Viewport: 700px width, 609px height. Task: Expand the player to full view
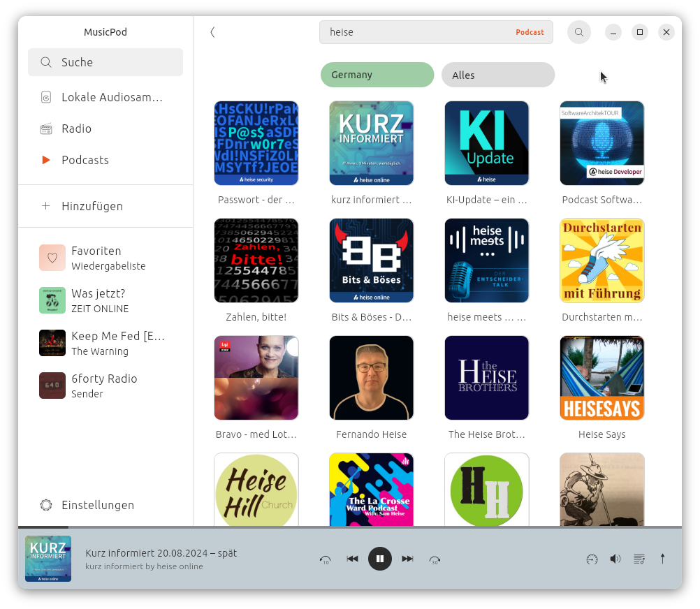click(662, 559)
